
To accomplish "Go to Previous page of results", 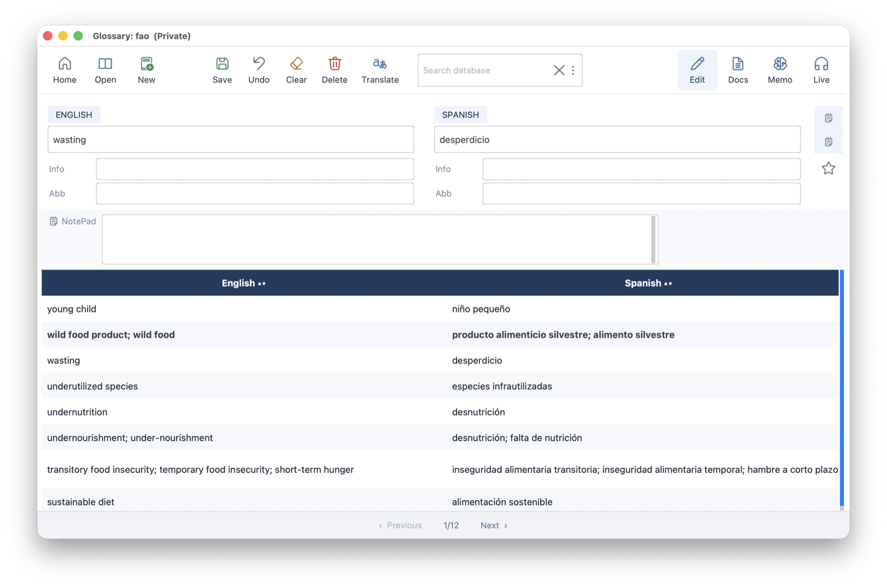I will (x=400, y=525).
